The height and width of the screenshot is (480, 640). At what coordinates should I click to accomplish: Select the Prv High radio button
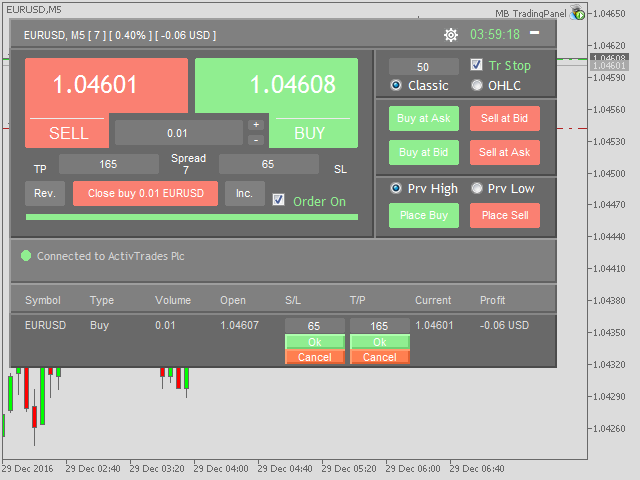(396, 188)
